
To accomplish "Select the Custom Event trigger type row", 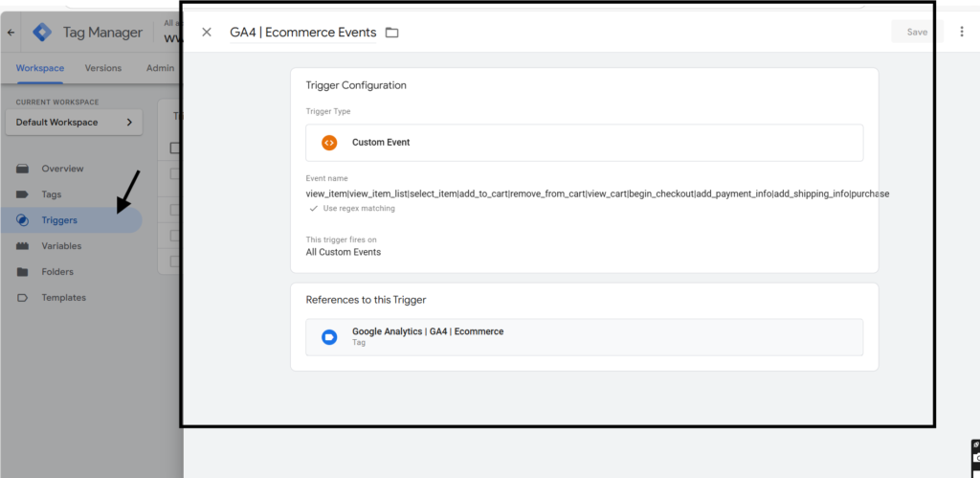I will click(x=585, y=143).
